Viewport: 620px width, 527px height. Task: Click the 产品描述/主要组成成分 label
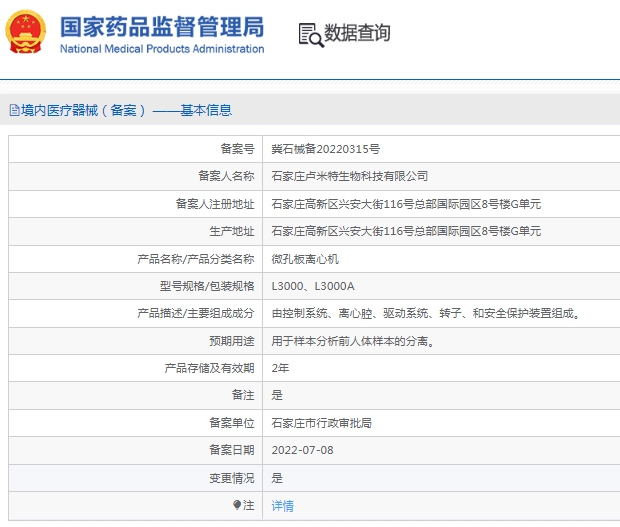coord(196,313)
